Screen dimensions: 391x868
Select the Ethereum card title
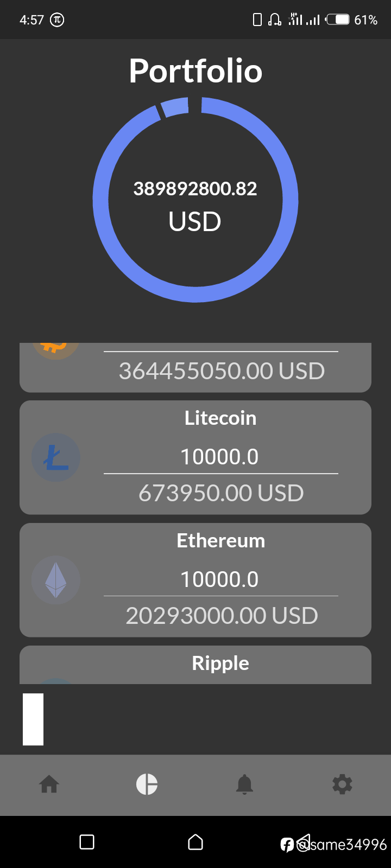pos(220,541)
